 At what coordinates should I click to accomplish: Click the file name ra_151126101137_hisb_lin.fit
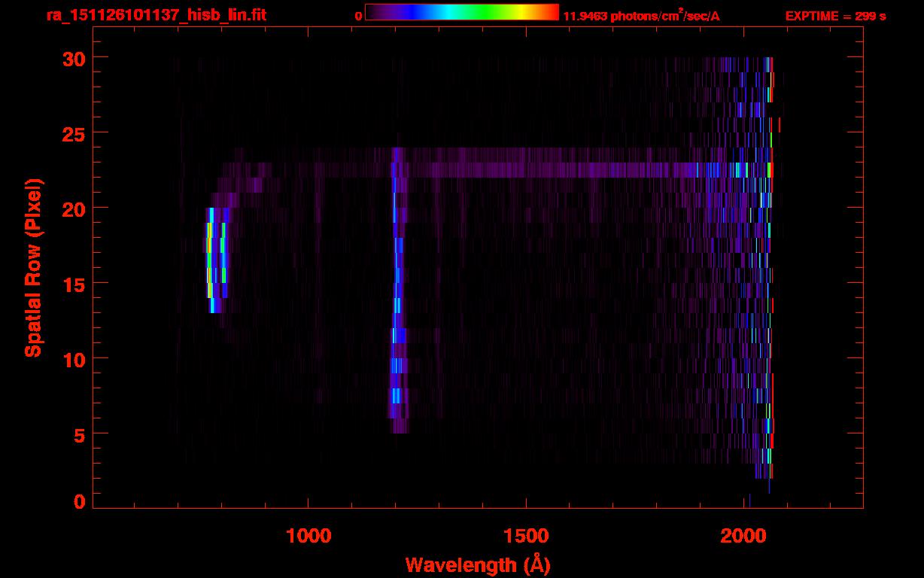click(x=156, y=15)
